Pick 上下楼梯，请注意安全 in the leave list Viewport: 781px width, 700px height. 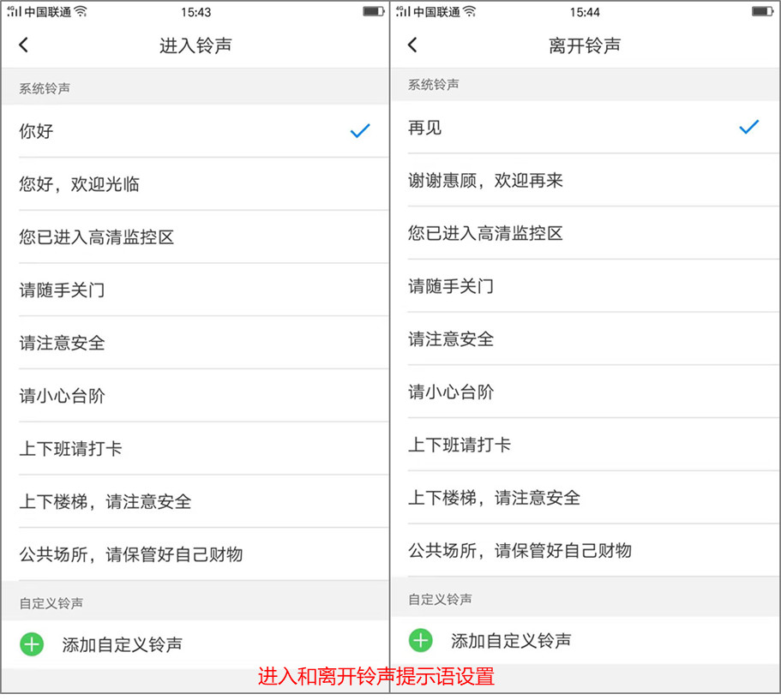point(494,498)
